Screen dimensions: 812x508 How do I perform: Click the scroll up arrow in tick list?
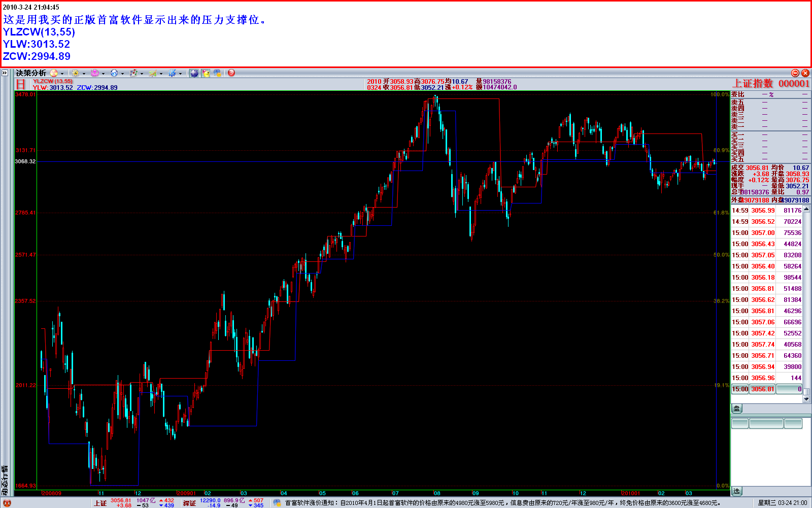pyautogui.click(x=806, y=209)
